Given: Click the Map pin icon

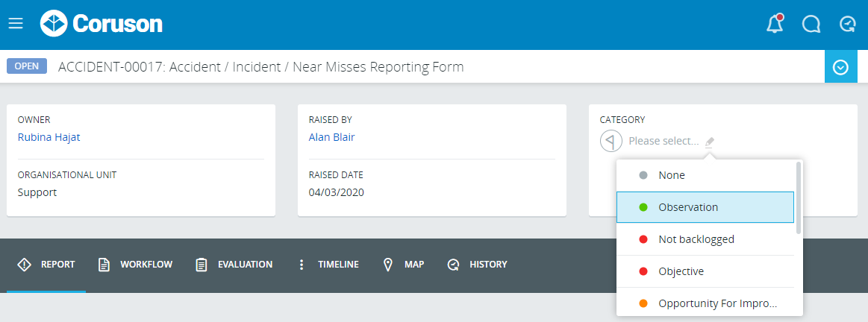Looking at the screenshot, I should click(x=388, y=265).
